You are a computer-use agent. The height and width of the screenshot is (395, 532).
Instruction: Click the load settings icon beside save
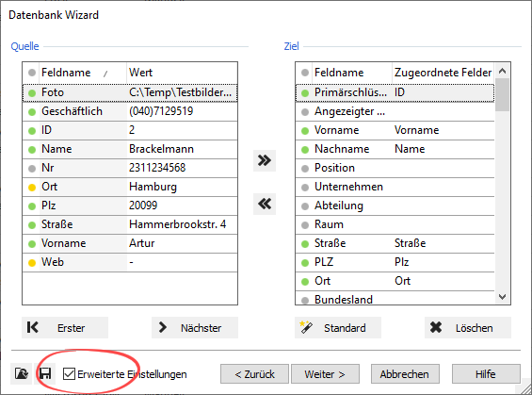pyautogui.click(x=22, y=373)
